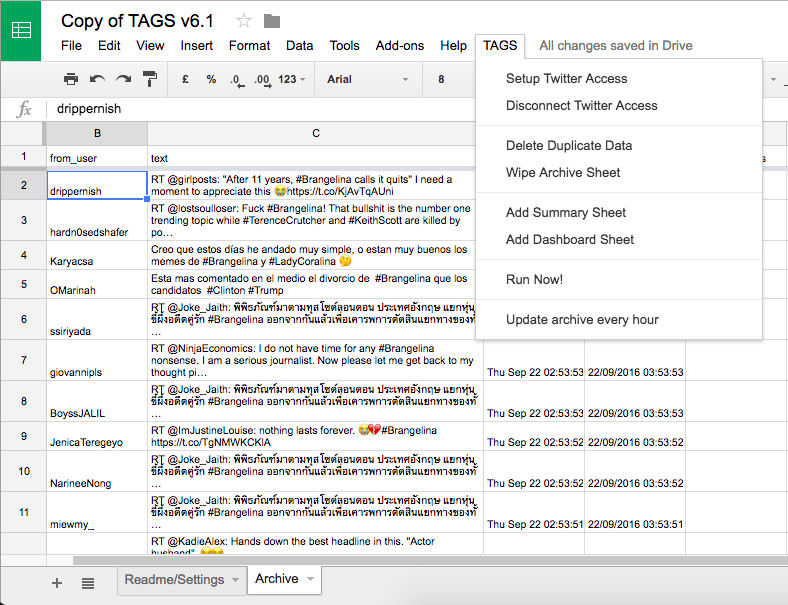
Task: Open the Add-ons menu
Action: point(400,46)
